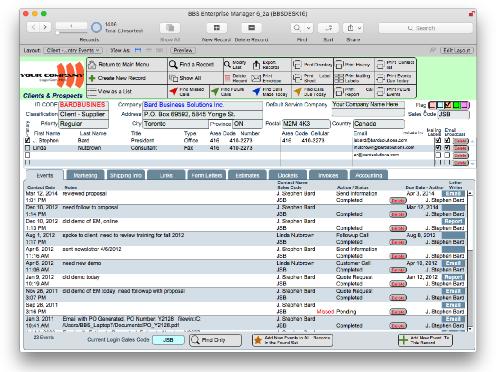Click the red Find Missed Calls arrow
Viewport: 501px width, 372px height.
click(173, 91)
